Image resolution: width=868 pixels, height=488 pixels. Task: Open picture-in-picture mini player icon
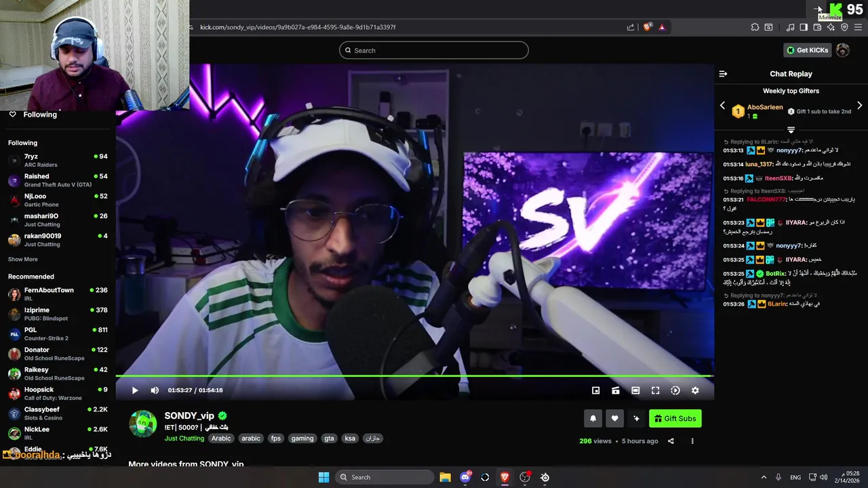click(595, 390)
